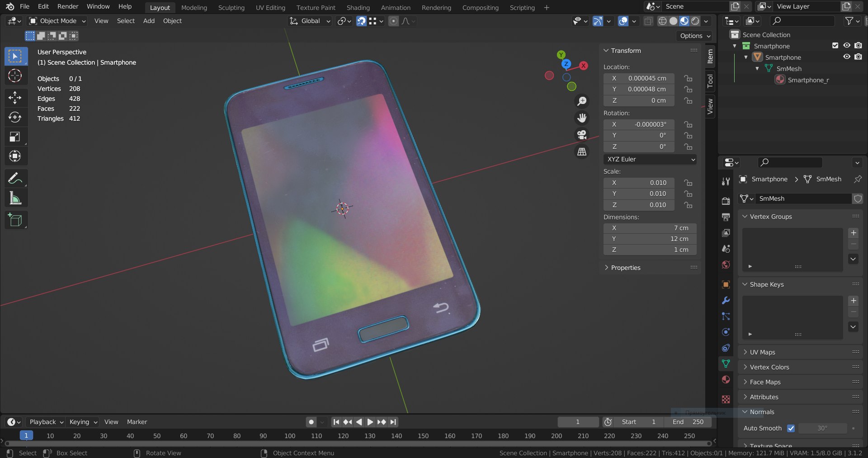Click the pan view hand icon
Image resolution: width=868 pixels, height=458 pixels.
tap(582, 118)
